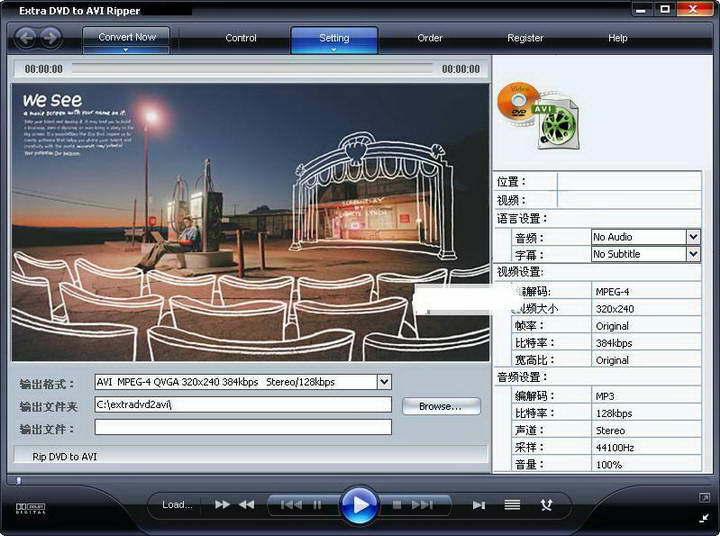Click the 100% volume value
The image size is (720, 536).
609,465
